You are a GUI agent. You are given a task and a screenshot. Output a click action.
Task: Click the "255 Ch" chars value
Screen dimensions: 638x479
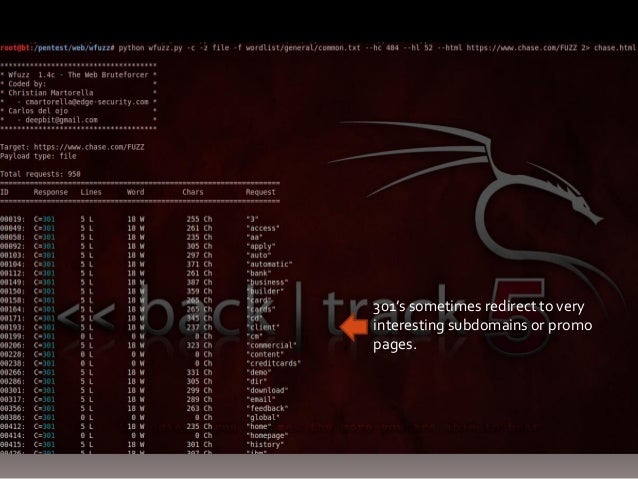tap(199, 219)
